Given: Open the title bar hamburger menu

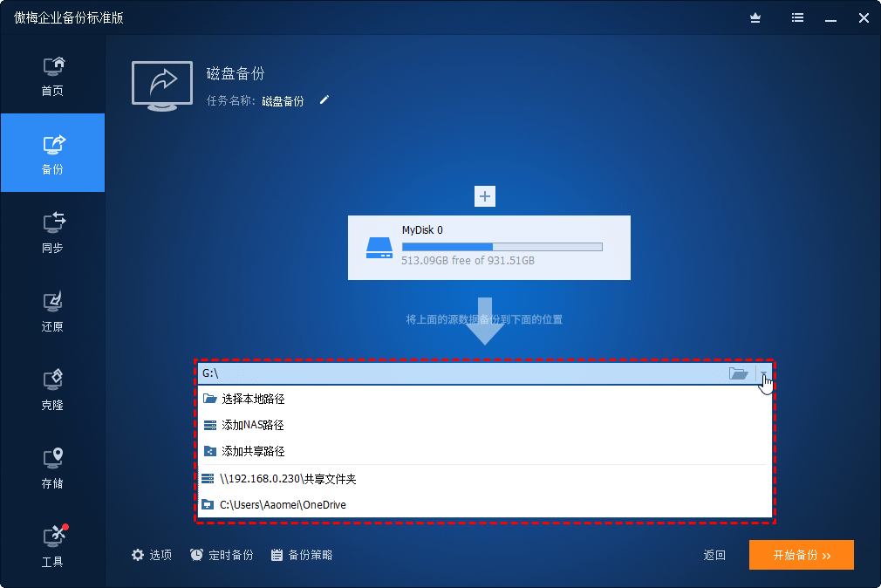Looking at the screenshot, I should (x=796, y=17).
